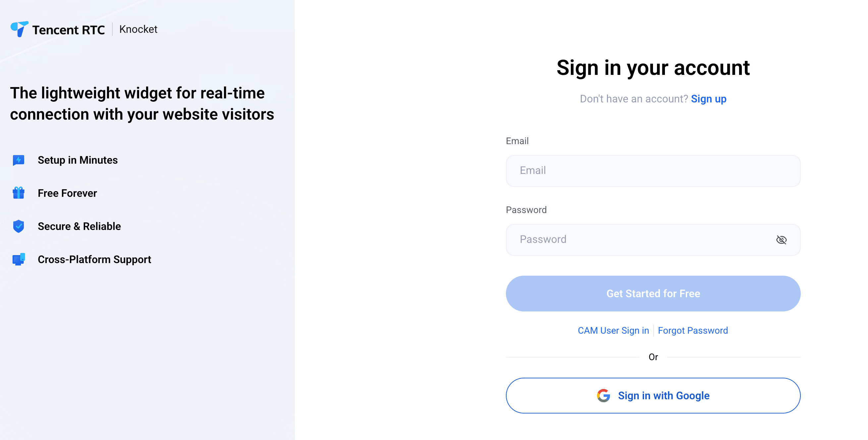Click the Google logo icon
The image size is (868, 440).
click(603, 395)
